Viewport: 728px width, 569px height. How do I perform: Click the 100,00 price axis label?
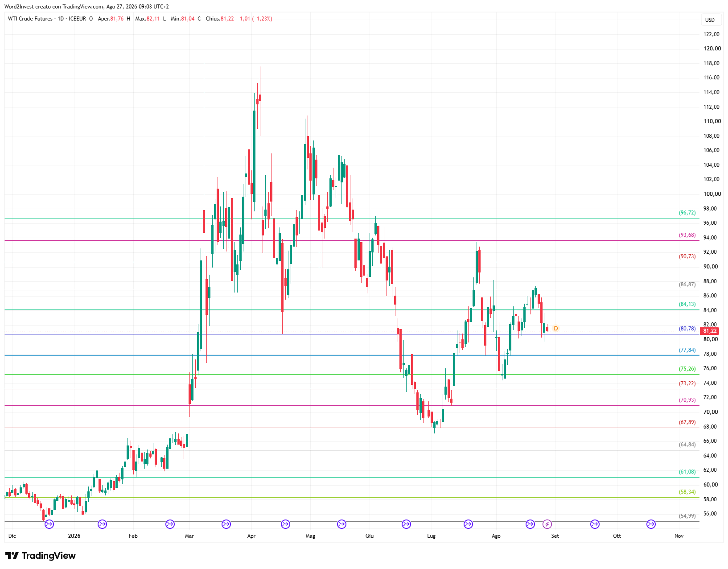[712, 194]
